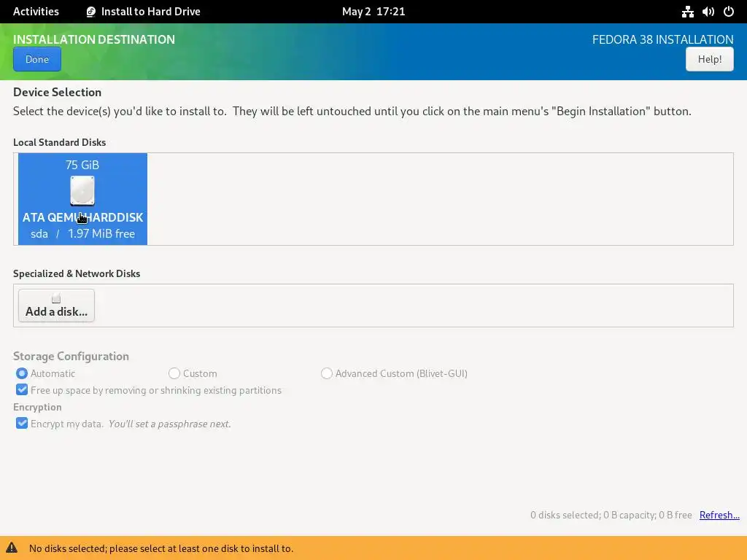Viewport: 747px width, 560px height.
Task: Click the Install to Hard Drive app icon
Action: point(90,12)
